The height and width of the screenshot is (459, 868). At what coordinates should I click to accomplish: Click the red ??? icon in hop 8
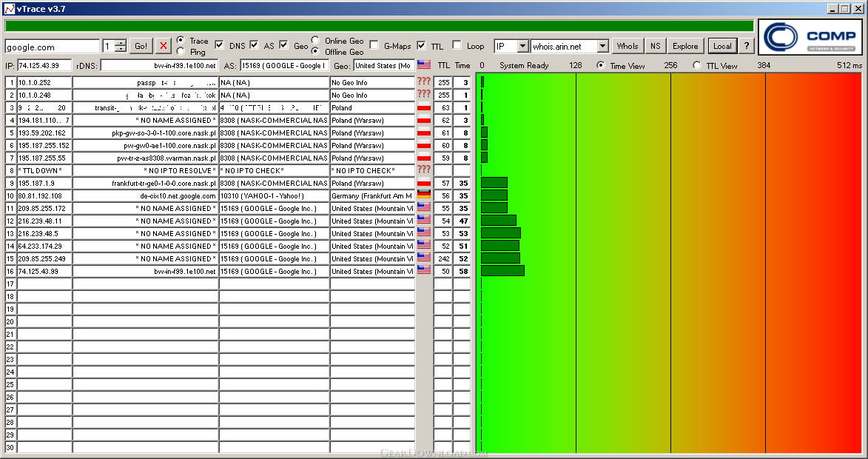click(424, 170)
